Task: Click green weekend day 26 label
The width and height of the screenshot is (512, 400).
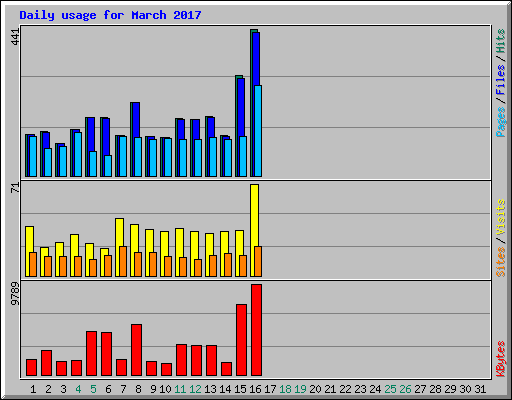Action: [405, 389]
